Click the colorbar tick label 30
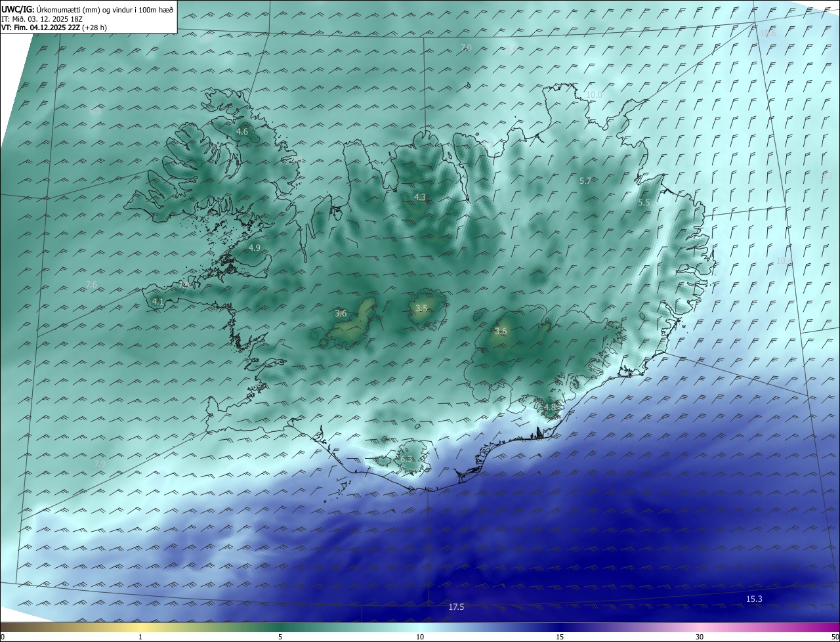Viewport: 840px width, 642px height. 700,637
